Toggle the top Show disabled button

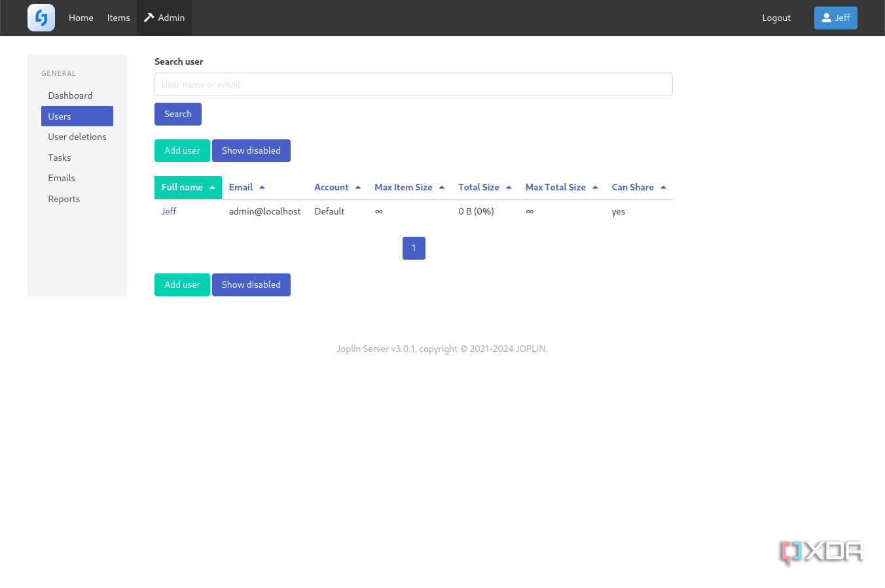[x=251, y=150]
